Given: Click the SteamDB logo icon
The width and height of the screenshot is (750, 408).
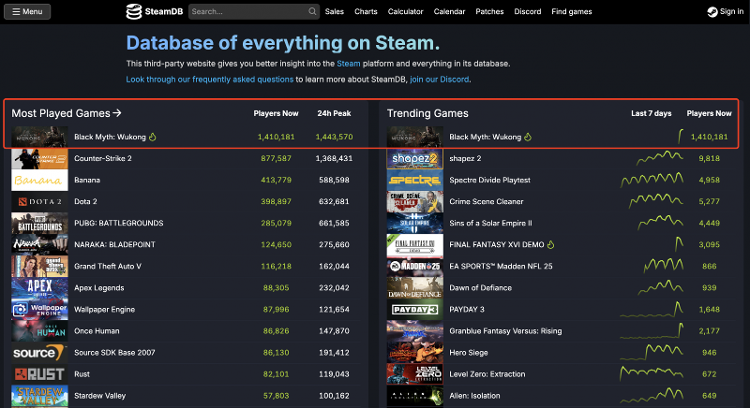Looking at the screenshot, I should (x=134, y=12).
